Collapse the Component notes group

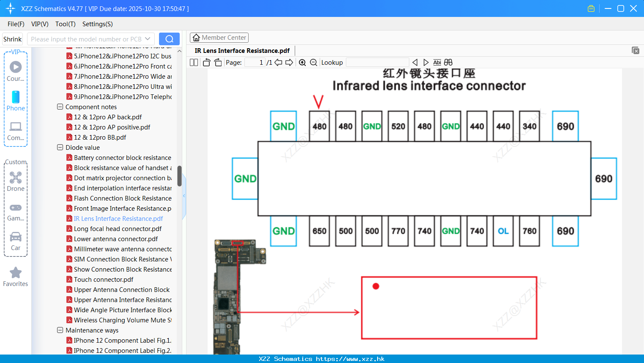(60, 107)
